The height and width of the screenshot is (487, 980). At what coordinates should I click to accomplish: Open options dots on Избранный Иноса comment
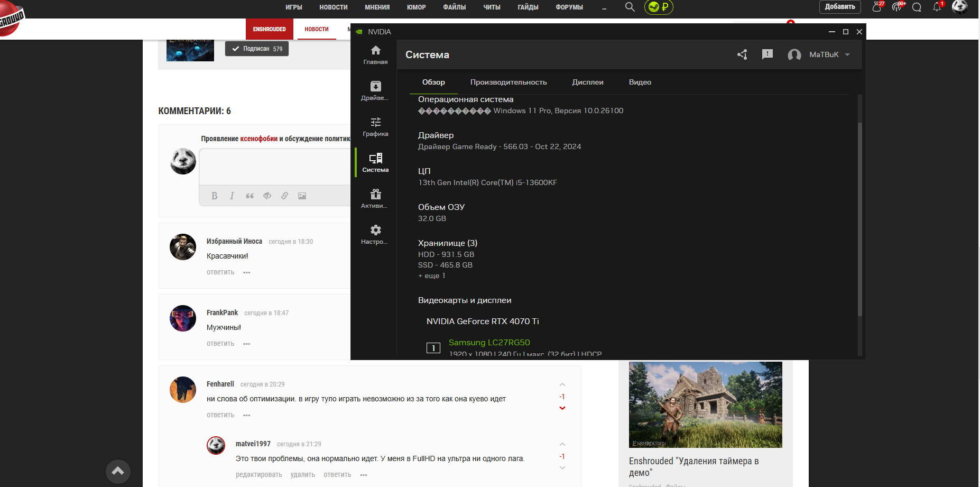[x=247, y=273]
